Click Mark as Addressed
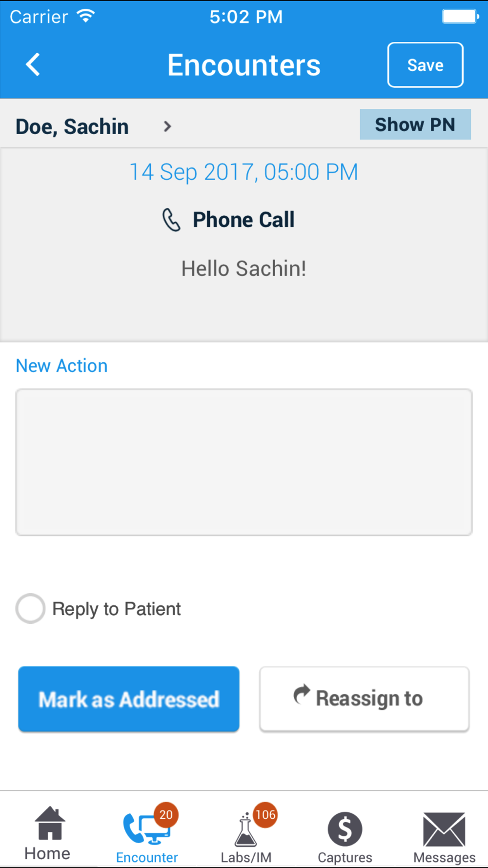 click(x=129, y=699)
